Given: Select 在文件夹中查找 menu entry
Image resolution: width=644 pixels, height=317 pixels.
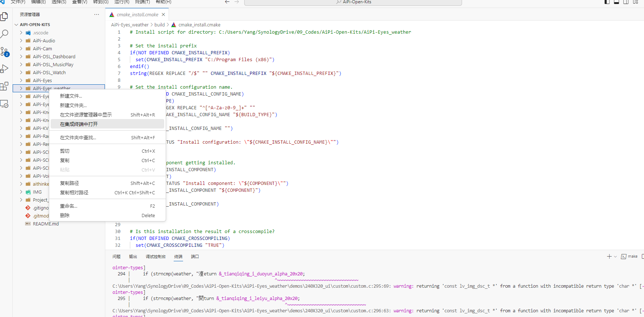Looking at the screenshot, I should [107, 138].
